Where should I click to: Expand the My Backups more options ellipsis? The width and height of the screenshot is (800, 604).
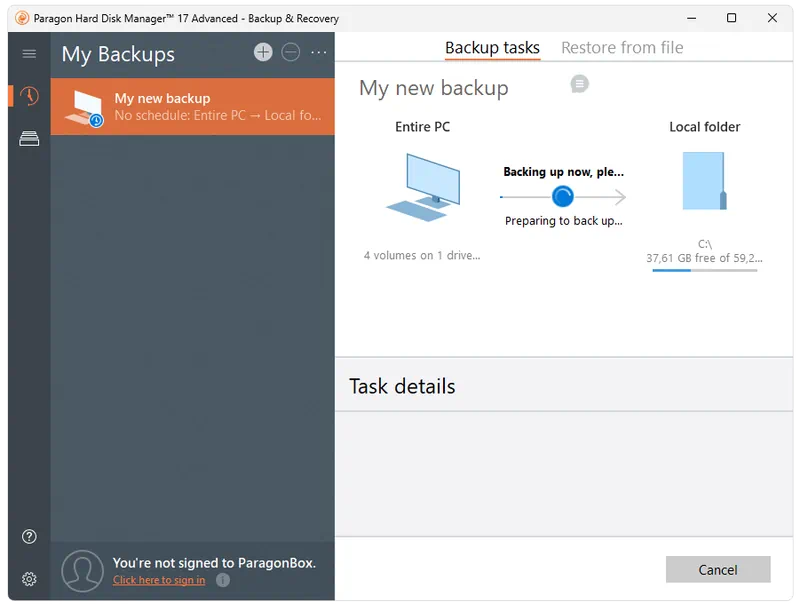[x=319, y=53]
